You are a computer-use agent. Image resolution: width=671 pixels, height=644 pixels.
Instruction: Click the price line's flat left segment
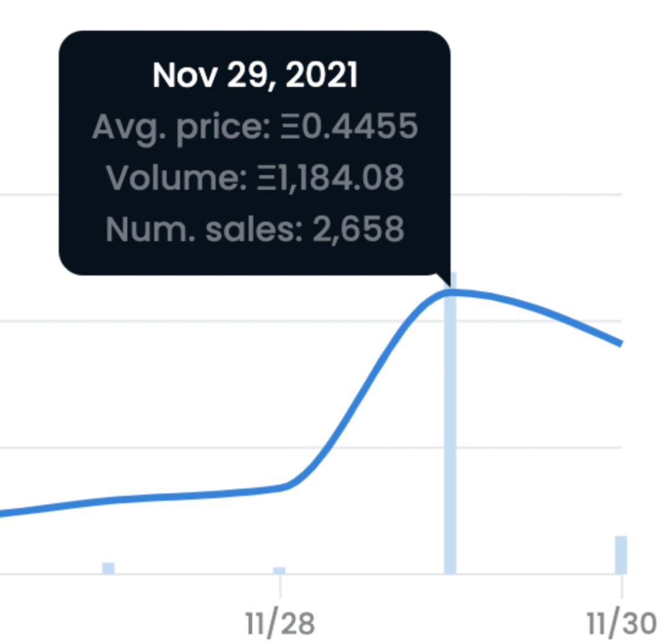141,499
